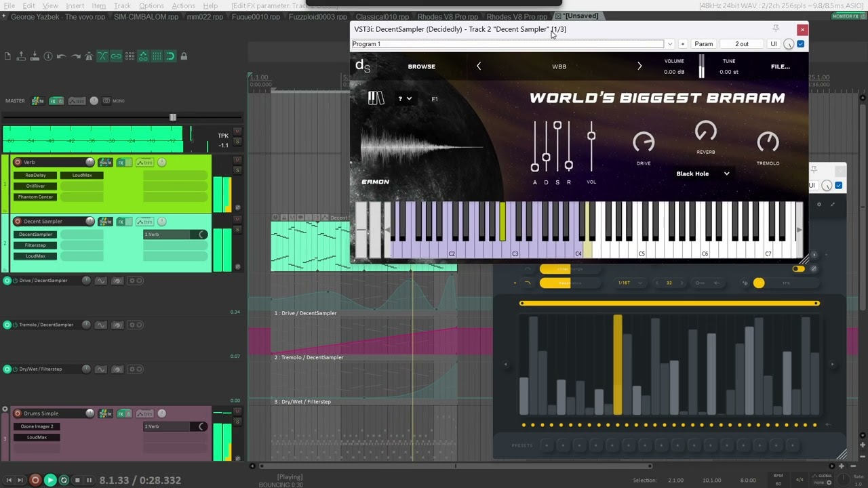
Task: Click the transport Play button
Action: click(50, 480)
